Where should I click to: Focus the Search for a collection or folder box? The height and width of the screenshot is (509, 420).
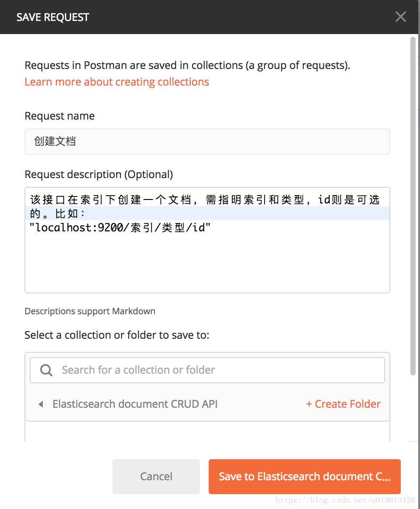(207, 370)
